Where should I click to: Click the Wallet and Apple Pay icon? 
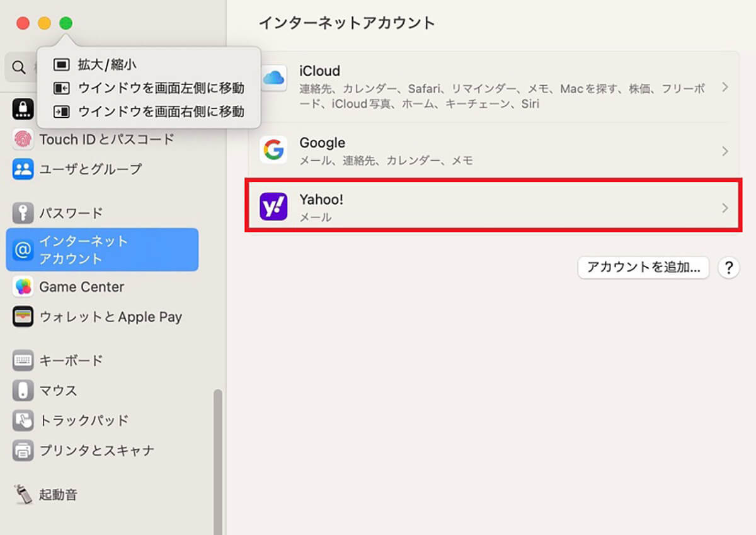23,317
